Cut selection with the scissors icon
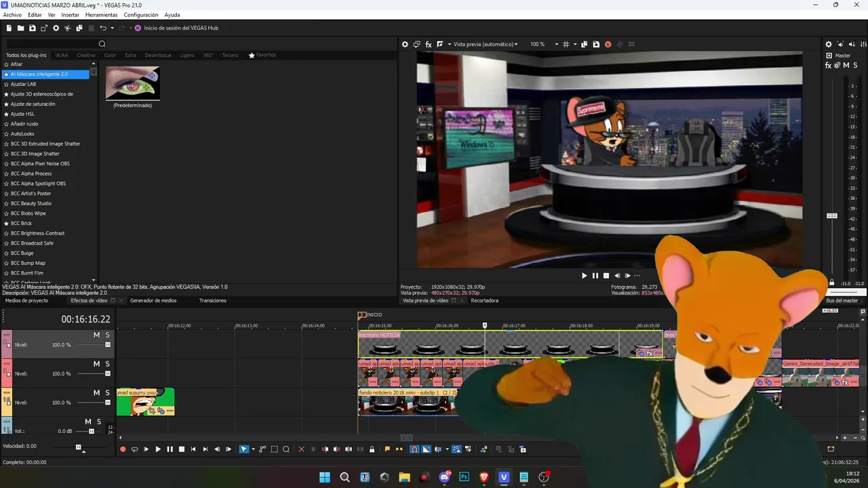Image resolution: width=868 pixels, height=488 pixels. 67,28
